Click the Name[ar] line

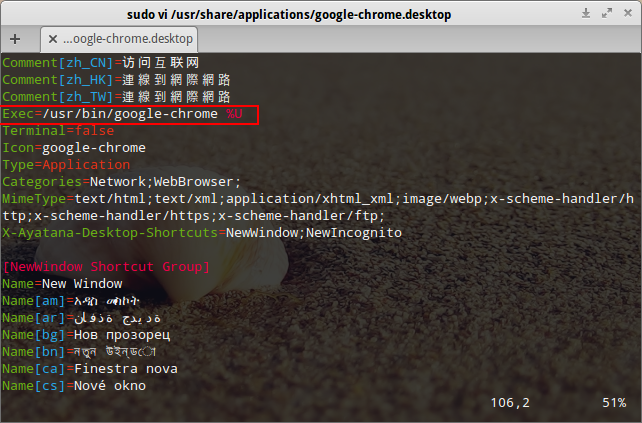click(x=81, y=318)
